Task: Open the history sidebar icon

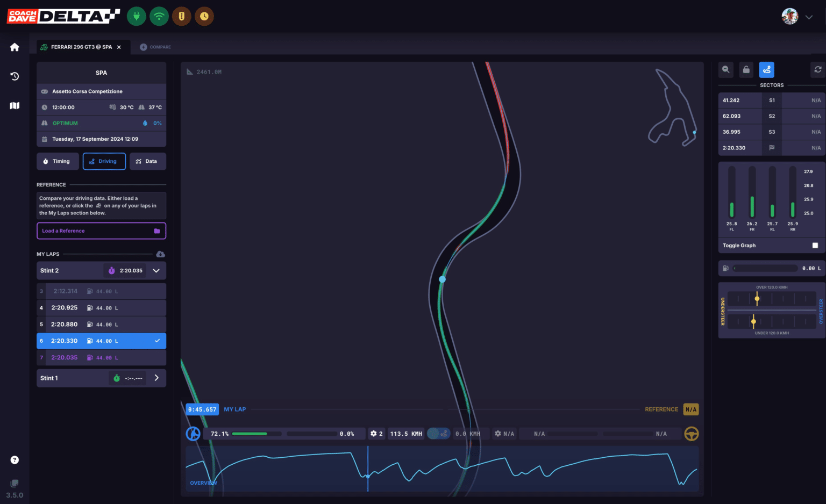Action: coord(15,76)
